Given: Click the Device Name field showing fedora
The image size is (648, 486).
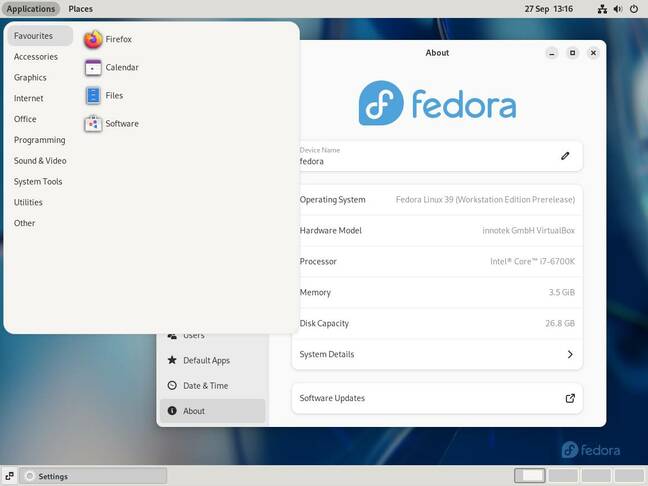Looking at the screenshot, I should (x=437, y=156).
